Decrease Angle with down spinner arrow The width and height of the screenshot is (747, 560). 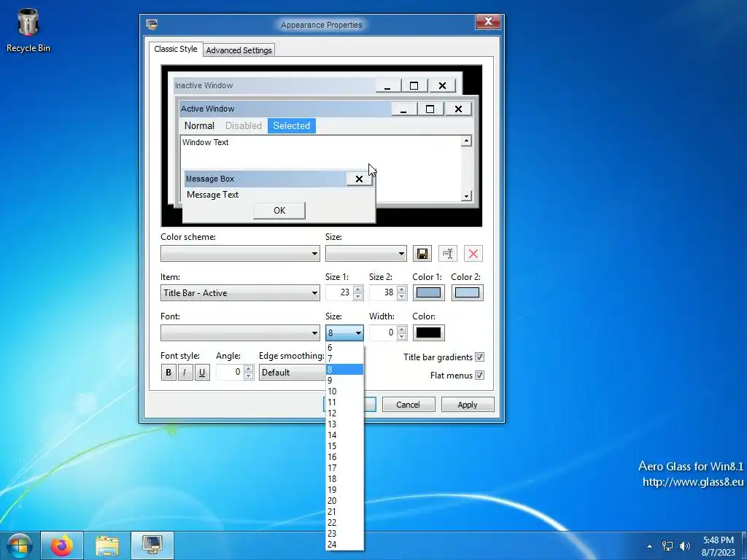(x=248, y=376)
